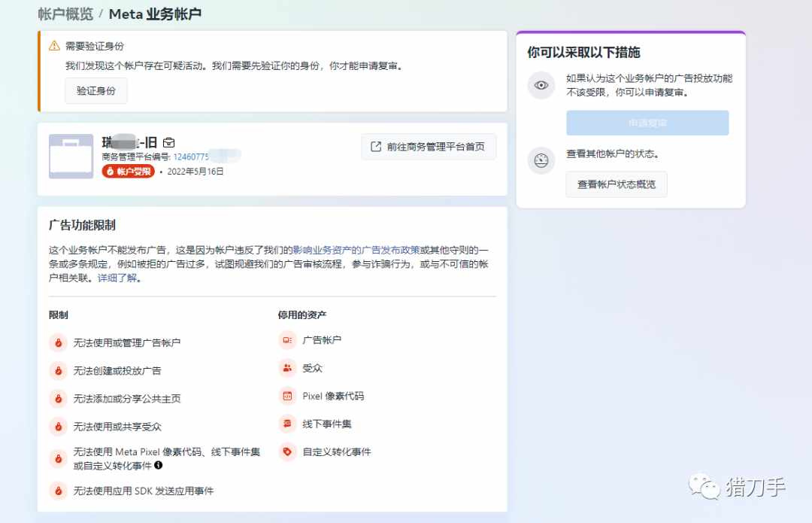Click the 广告帐户 asset icon

coord(287,340)
